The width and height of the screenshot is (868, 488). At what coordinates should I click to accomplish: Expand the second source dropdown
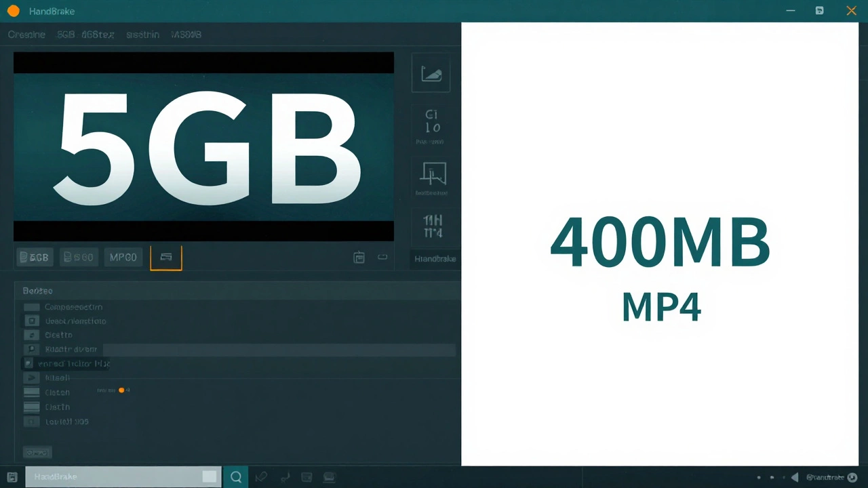pyautogui.click(x=78, y=257)
